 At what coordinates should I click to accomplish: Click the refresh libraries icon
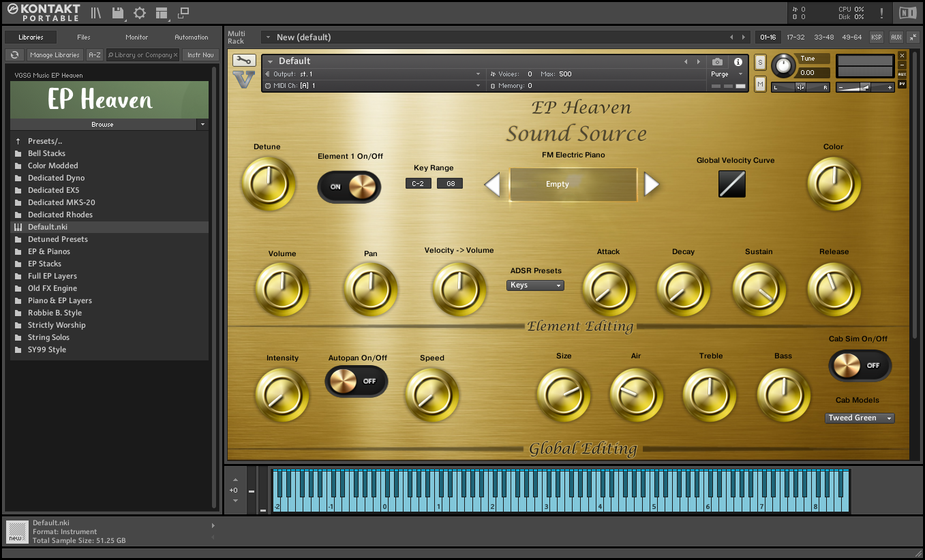pos(14,55)
